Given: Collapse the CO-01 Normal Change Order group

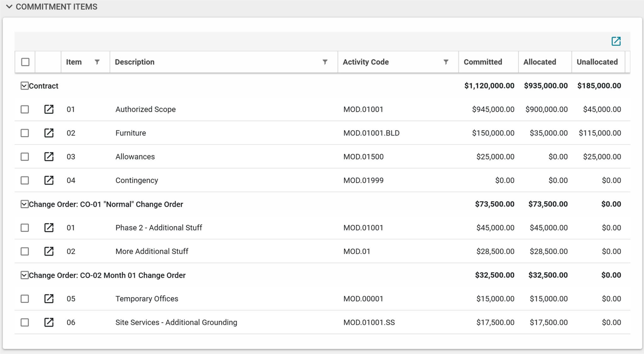Looking at the screenshot, I should pyautogui.click(x=24, y=204).
